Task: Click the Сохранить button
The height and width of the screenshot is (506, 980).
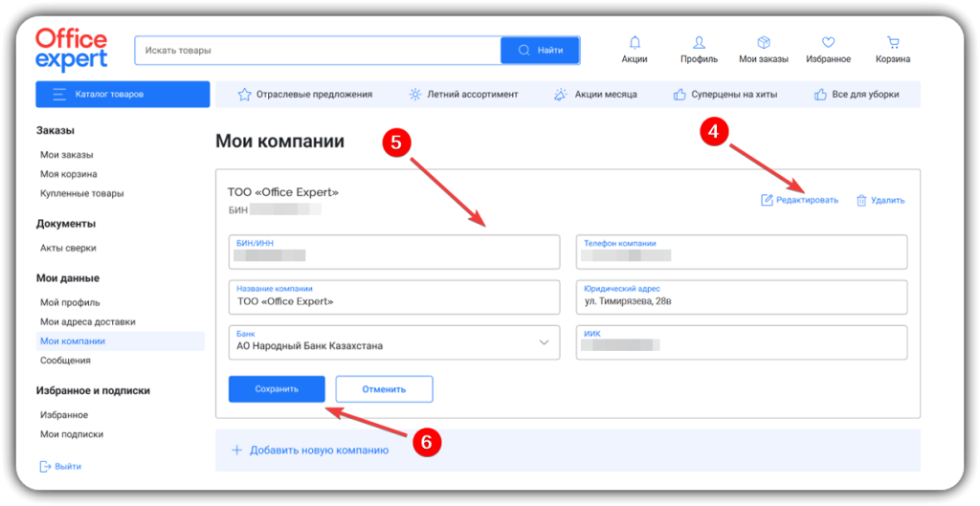Action: (x=277, y=389)
